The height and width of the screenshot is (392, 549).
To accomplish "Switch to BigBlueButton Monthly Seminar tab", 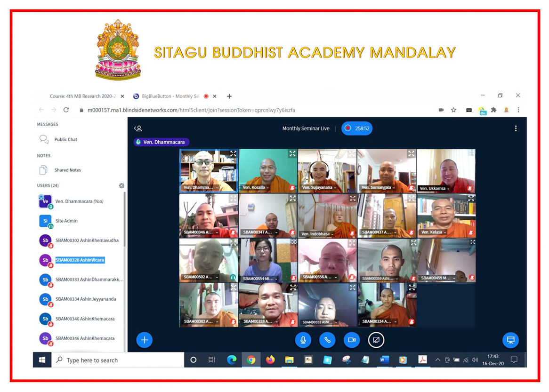I will pos(170,96).
